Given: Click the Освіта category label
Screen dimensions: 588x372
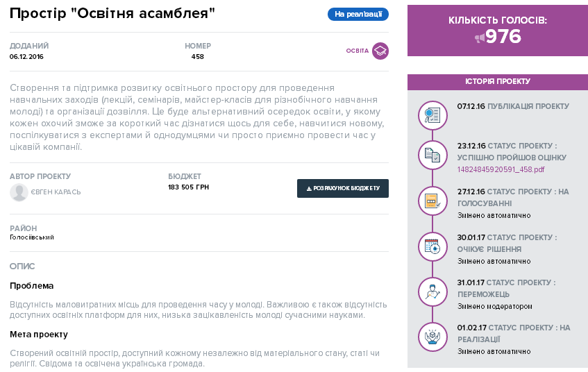Looking at the screenshot, I should (x=357, y=51).
